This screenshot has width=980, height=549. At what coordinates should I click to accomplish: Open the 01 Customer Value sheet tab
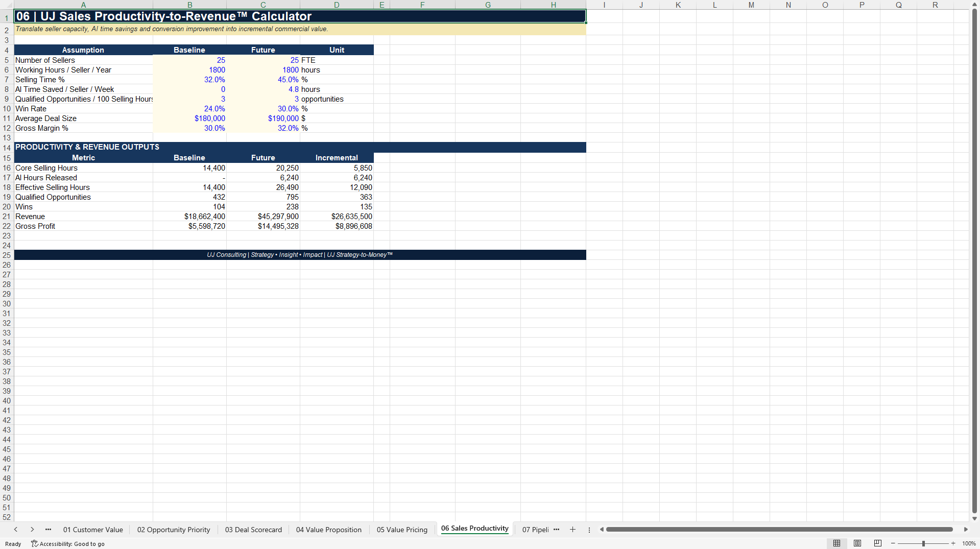click(x=93, y=530)
